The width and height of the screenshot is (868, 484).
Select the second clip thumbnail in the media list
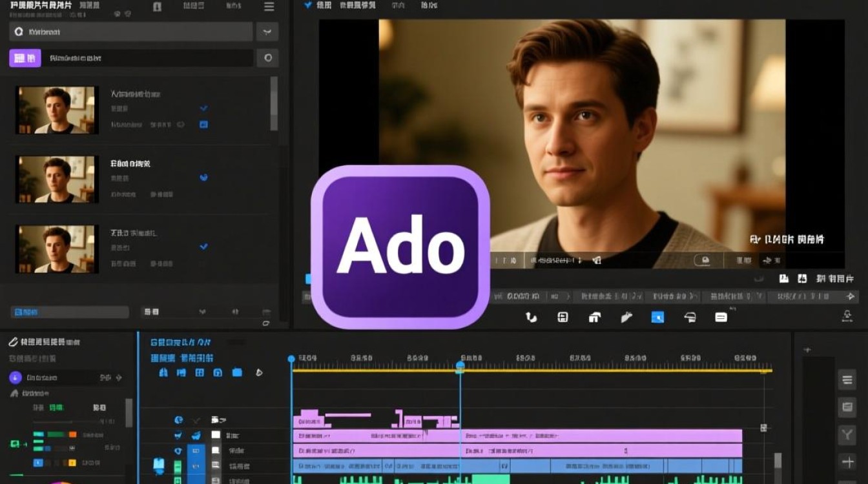57,179
